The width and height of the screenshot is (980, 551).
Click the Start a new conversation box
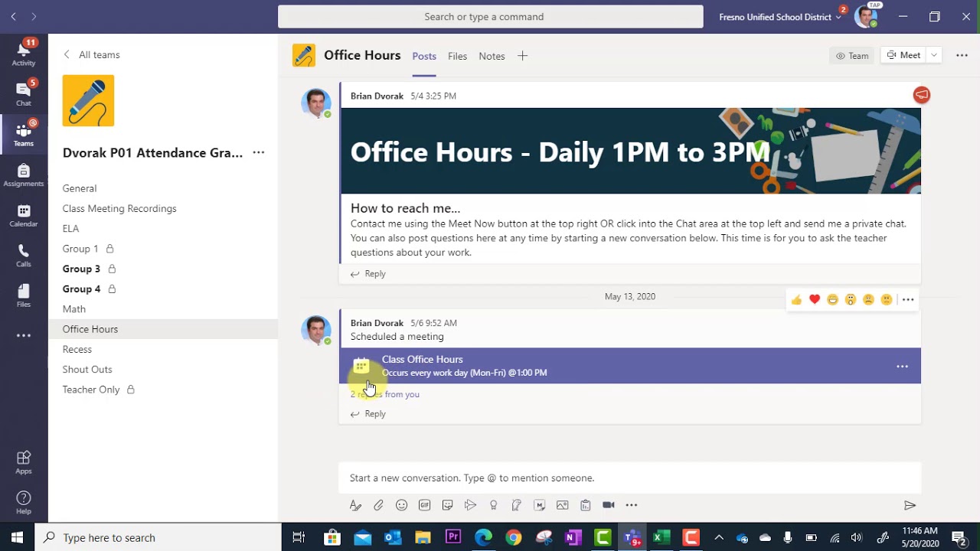point(630,478)
